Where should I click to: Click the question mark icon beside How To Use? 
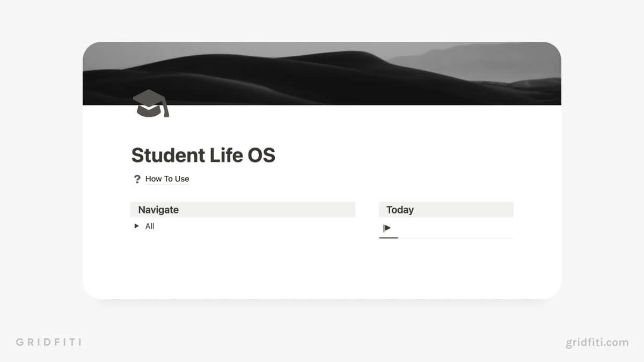(x=137, y=179)
